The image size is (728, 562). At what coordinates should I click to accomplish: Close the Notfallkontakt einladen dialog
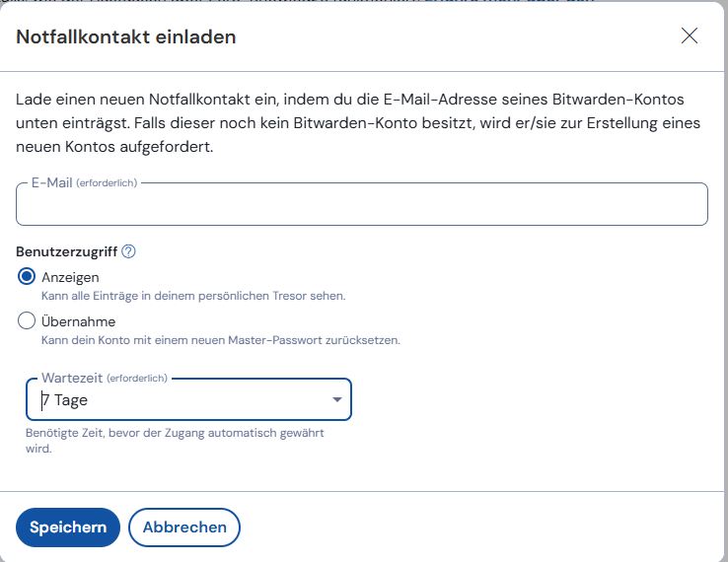690,36
